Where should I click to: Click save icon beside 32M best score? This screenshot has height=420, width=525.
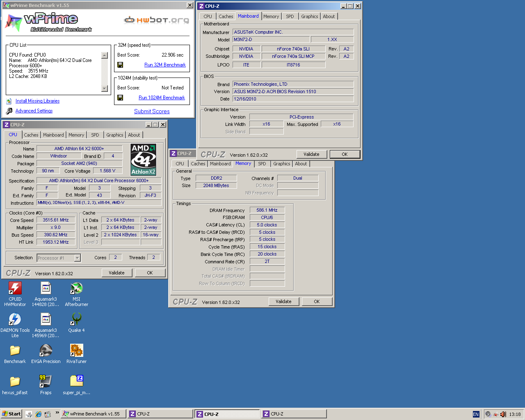120,65
